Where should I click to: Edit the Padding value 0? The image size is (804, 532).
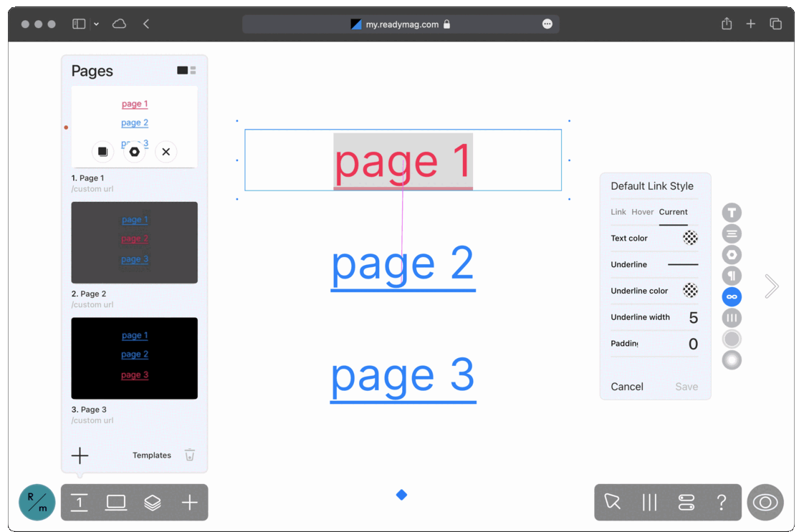point(693,344)
